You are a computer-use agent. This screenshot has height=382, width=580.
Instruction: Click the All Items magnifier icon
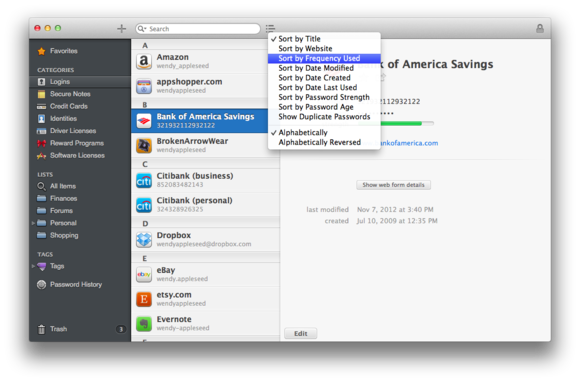click(x=41, y=186)
